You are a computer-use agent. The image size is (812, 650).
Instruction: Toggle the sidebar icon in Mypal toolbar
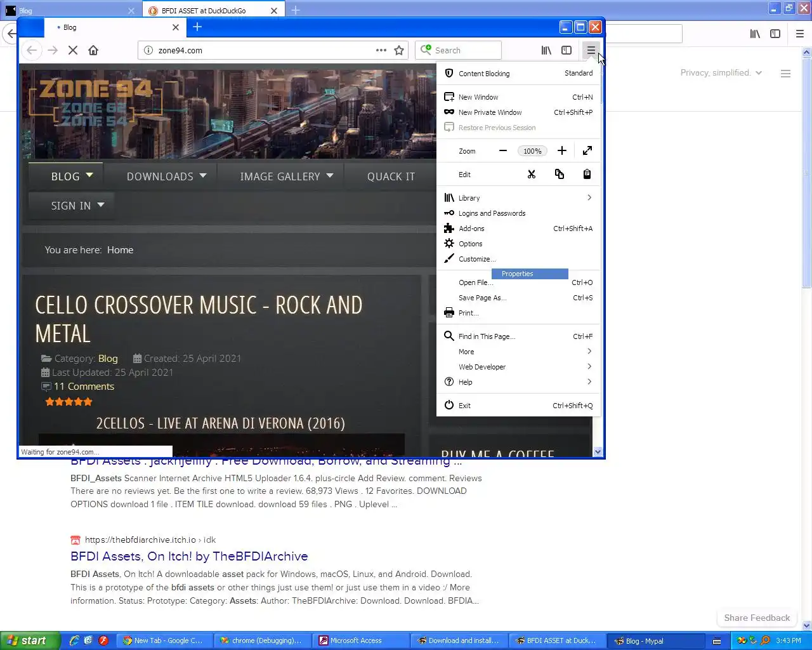click(x=566, y=50)
